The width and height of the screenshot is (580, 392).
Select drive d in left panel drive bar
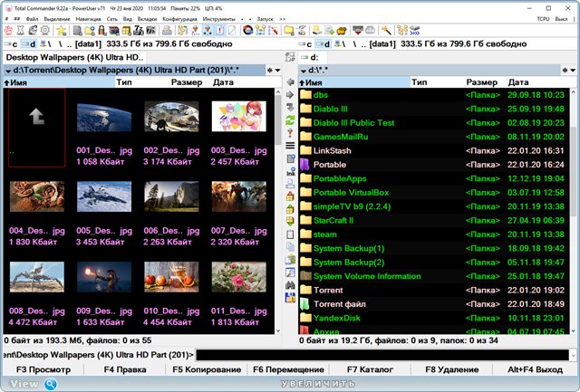pyautogui.click(x=29, y=44)
